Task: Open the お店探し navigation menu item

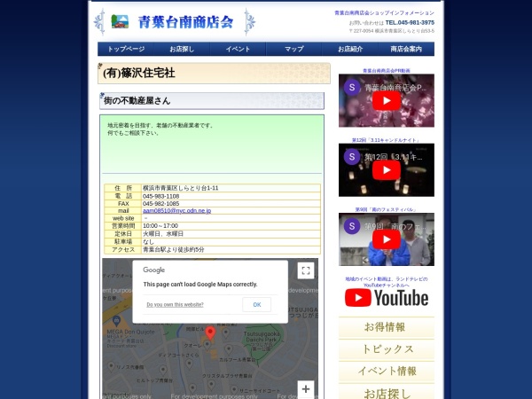Action: click(182, 49)
